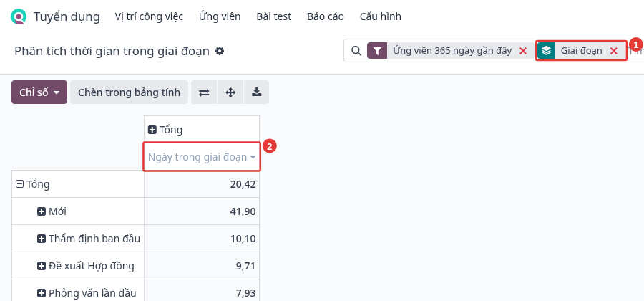The image size is (644, 301).
Task: Sort by Ngày trong giai đoạn header
Action: coord(202,157)
